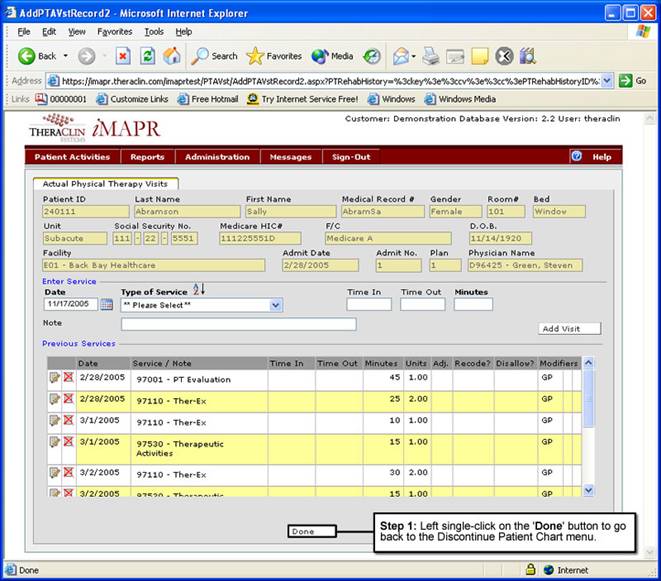Open the Reports menu item
The width and height of the screenshot is (661, 581).
147,157
